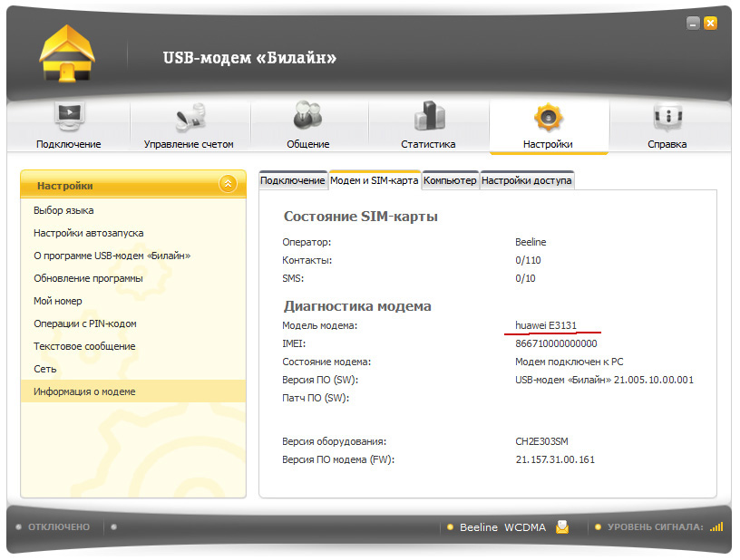Image resolution: width=740 pixels, height=560 pixels.
Task: Open the Подключение monitor icon
Action: click(x=69, y=116)
